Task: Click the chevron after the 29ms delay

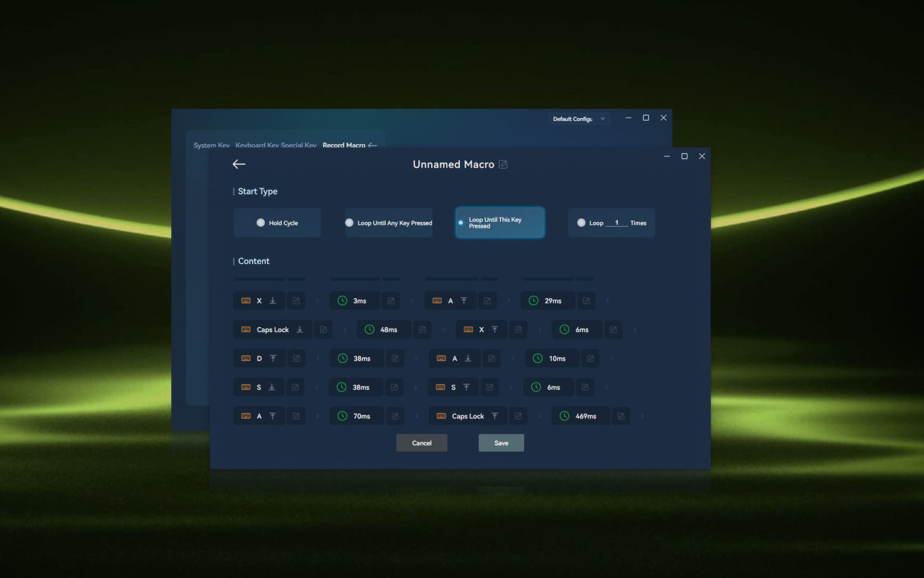Action: 607,301
